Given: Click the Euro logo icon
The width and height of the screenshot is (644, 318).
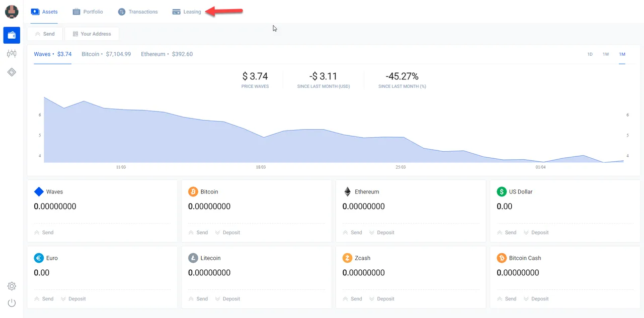Looking at the screenshot, I should 39,258.
